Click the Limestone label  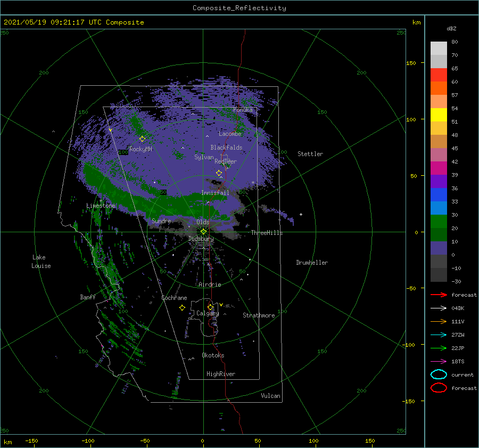[x=101, y=206]
